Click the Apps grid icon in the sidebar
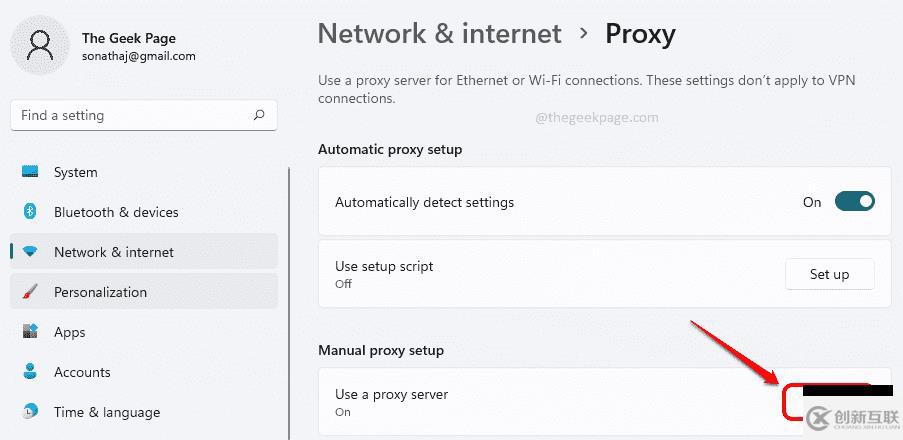Screen dimensions: 903x440 (30, 332)
